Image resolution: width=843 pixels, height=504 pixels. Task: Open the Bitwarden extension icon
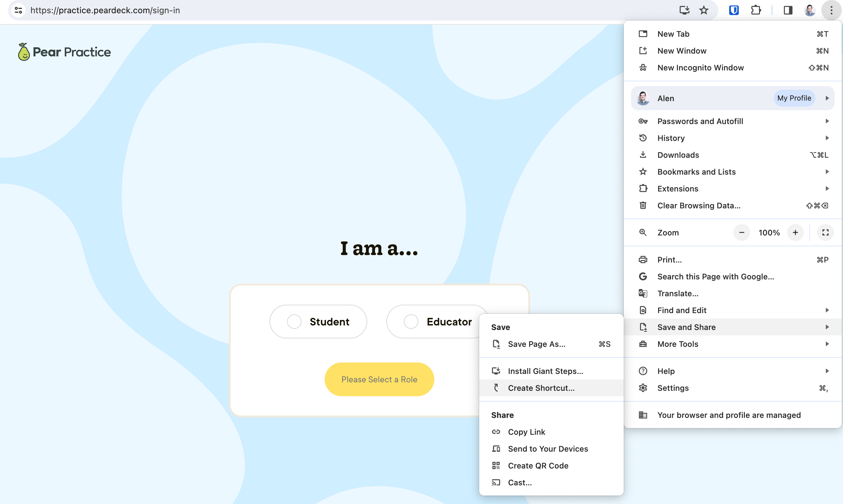tap(734, 10)
